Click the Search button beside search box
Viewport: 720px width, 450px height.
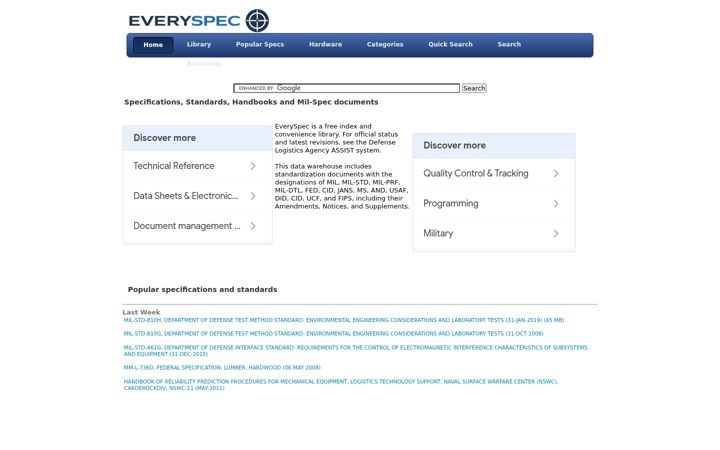474,88
